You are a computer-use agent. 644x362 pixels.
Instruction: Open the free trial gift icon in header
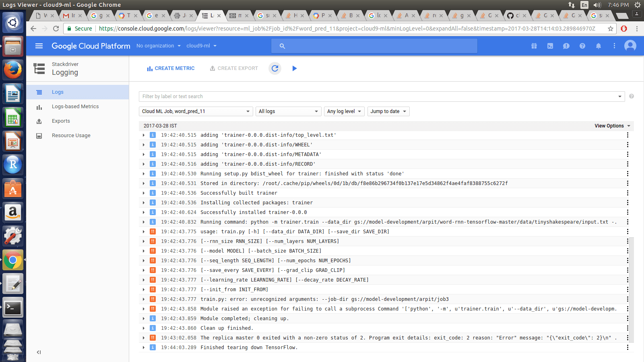[534, 46]
